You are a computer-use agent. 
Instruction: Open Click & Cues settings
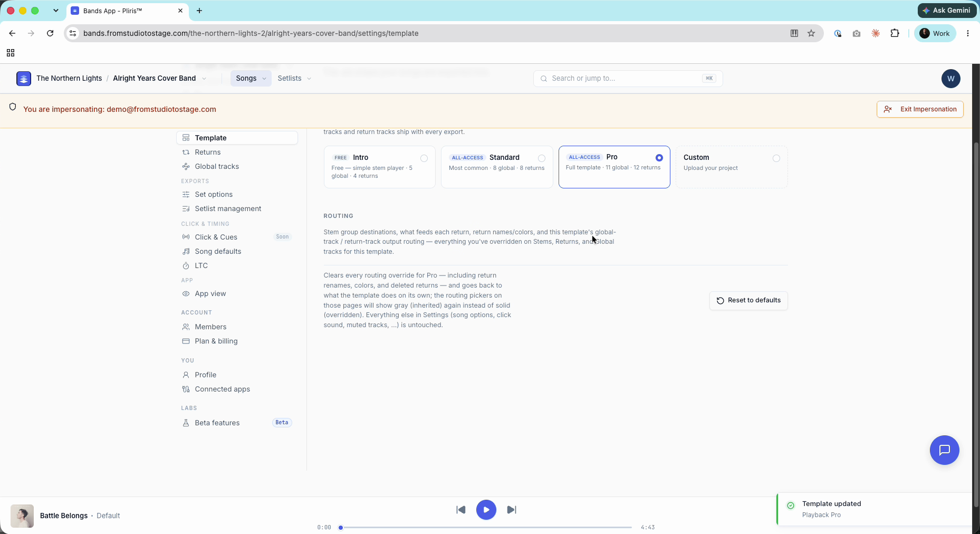[x=237, y=237]
